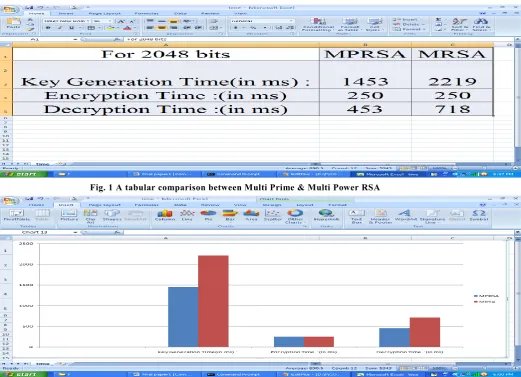Insert WordArt from the lower ribbon

click(405, 215)
